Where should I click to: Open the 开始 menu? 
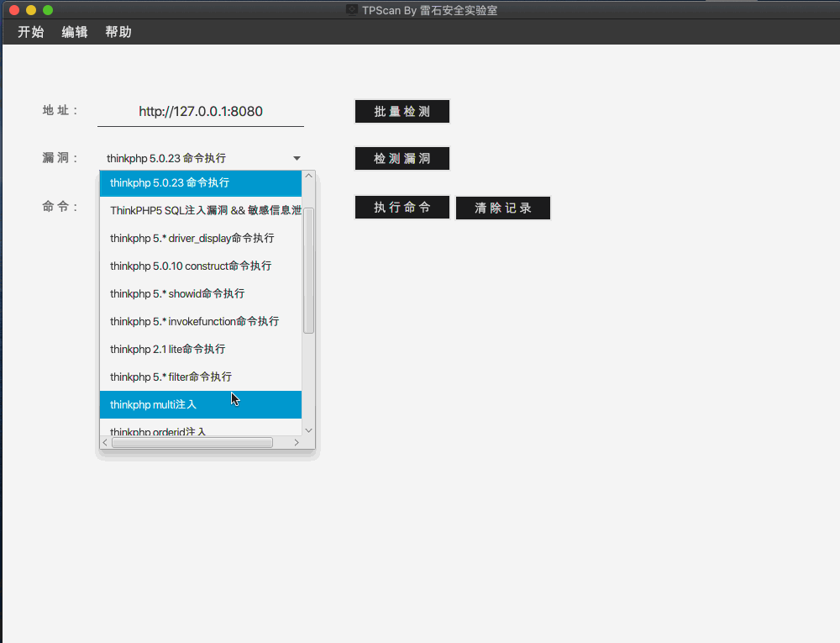(30, 32)
